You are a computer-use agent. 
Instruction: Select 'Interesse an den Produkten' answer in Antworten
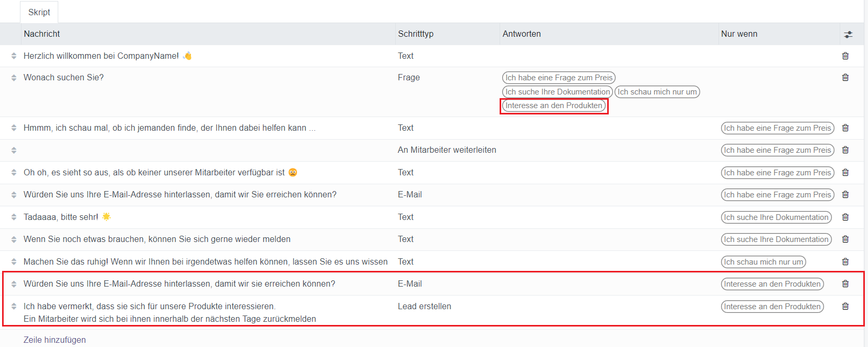(554, 106)
